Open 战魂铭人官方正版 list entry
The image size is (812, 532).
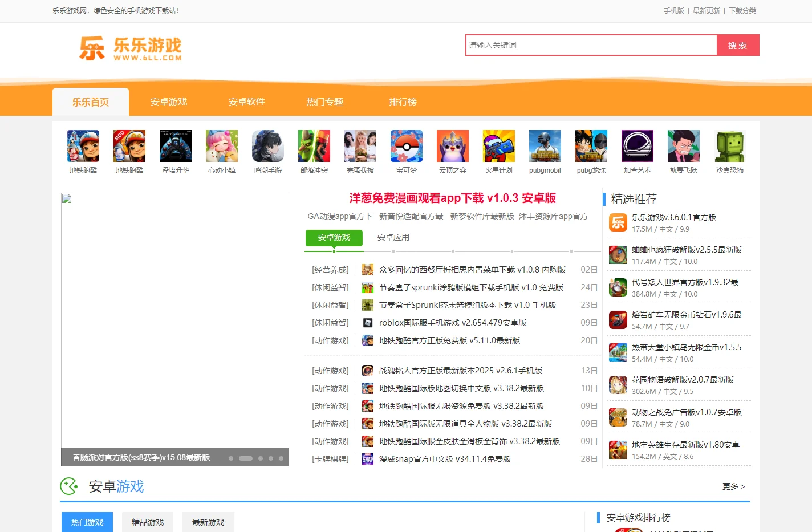[x=461, y=371]
